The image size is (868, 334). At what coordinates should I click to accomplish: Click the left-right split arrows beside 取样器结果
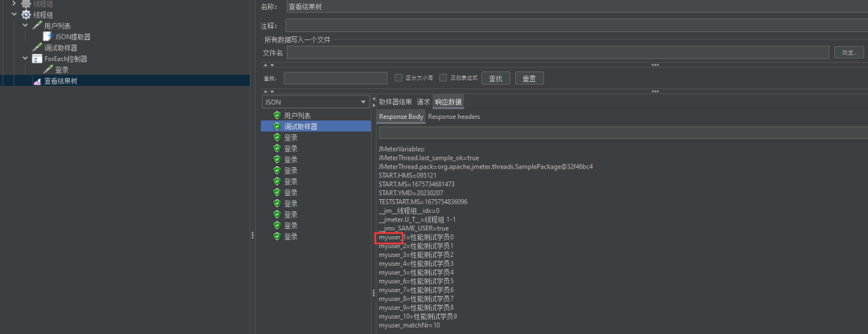(x=374, y=102)
